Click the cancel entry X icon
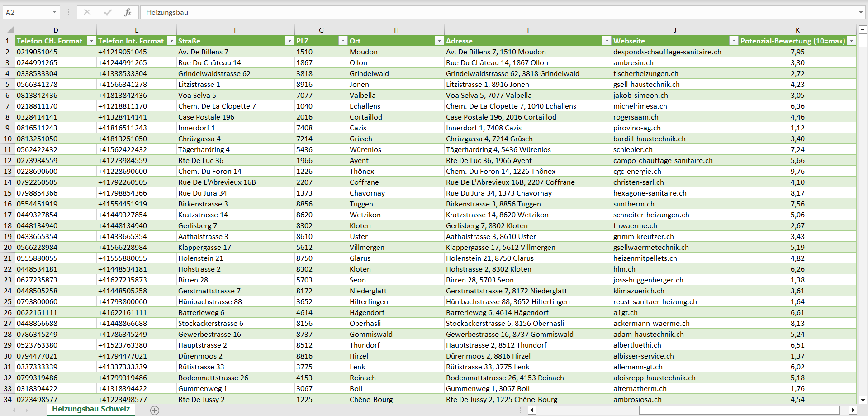 tap(87, 12)
